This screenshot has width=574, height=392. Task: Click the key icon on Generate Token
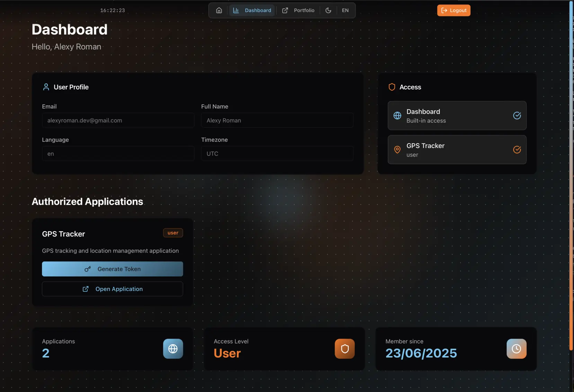click(88, 269)
